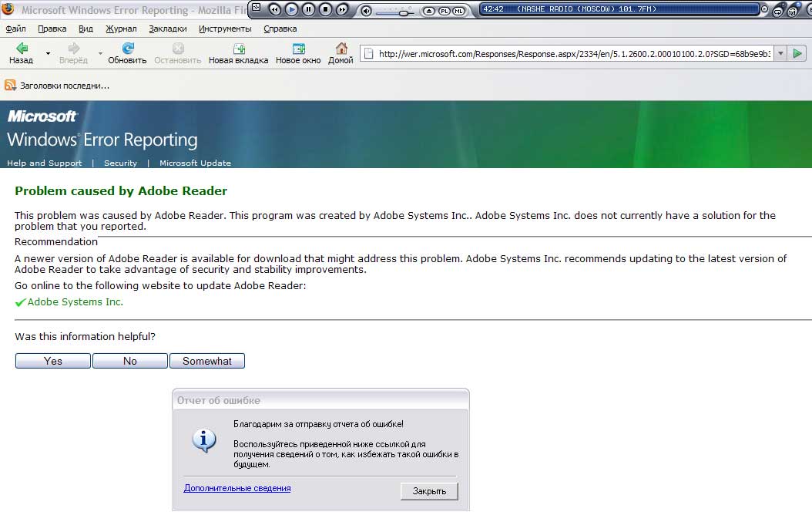The image size is (812, 532).
Task: Click the Winamp play button
Action: pyautogui.click(x=291, y=9)
